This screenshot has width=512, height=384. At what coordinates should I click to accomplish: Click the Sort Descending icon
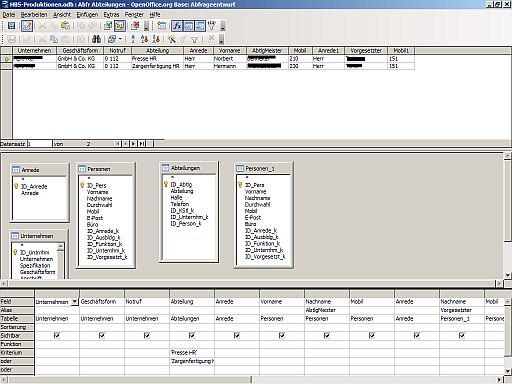(156, 39)
